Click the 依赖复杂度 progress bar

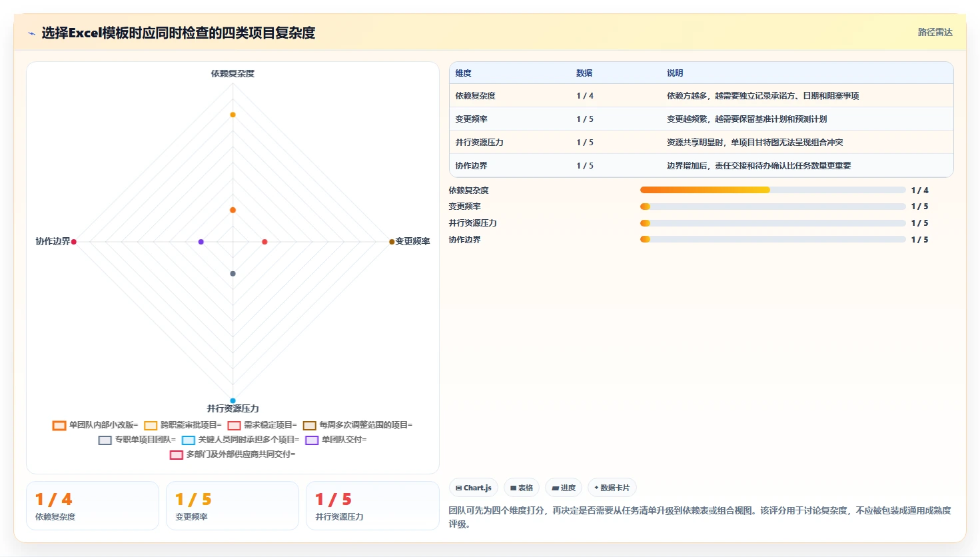(773, 190)
